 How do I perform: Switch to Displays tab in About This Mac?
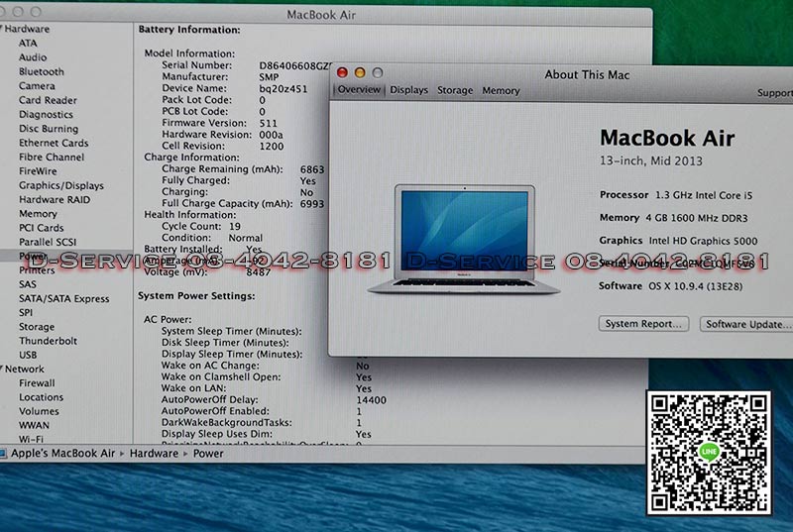pos(408,90)
